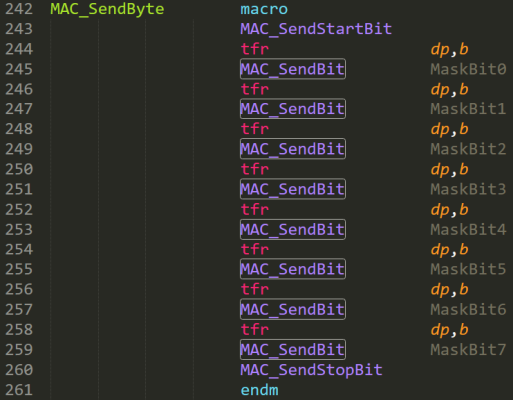Click line number 243 in gutter

[x=19, y=29]
